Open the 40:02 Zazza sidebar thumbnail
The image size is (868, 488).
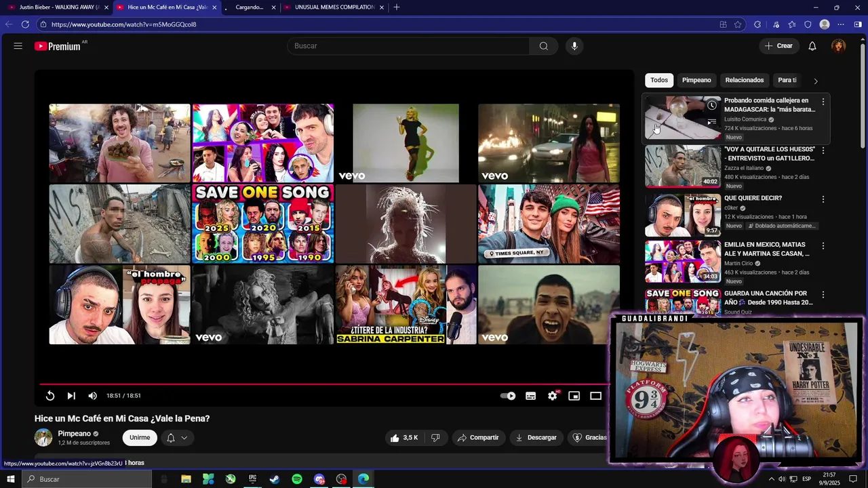[683, 166]
